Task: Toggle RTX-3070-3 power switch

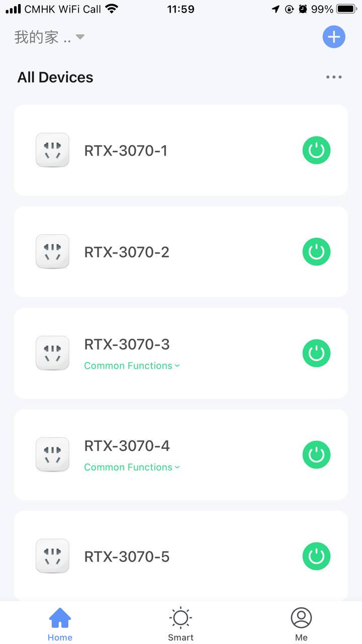Action: 316,353
